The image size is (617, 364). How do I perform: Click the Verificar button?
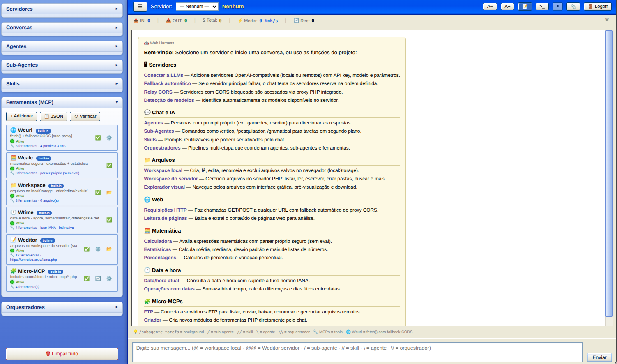(85, 116)
